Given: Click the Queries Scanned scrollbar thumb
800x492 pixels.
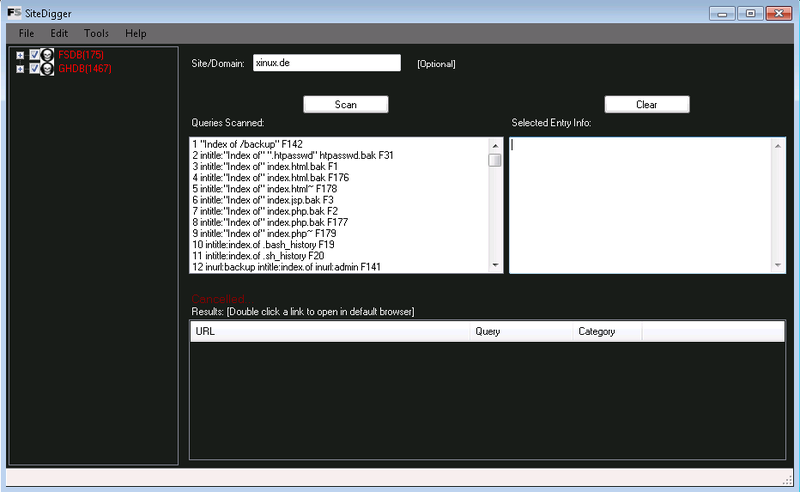Looking at the screenshot, I should (495, 160).
